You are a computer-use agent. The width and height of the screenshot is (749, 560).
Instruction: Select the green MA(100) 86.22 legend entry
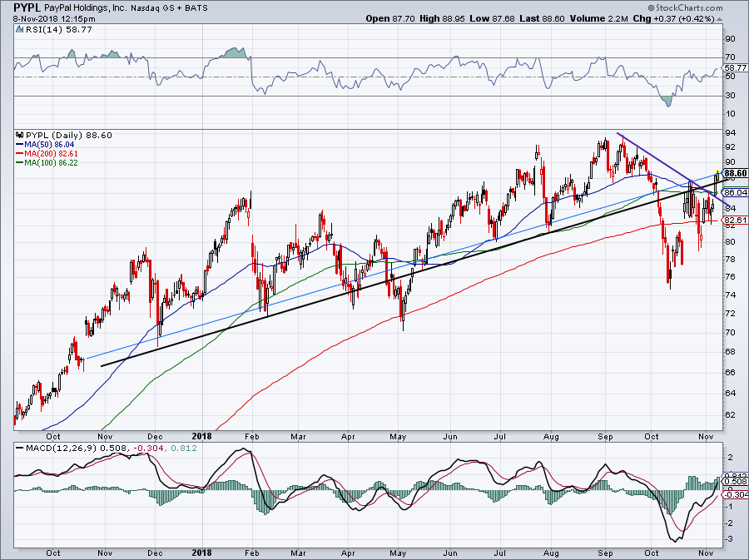click(x=47, y=163)
